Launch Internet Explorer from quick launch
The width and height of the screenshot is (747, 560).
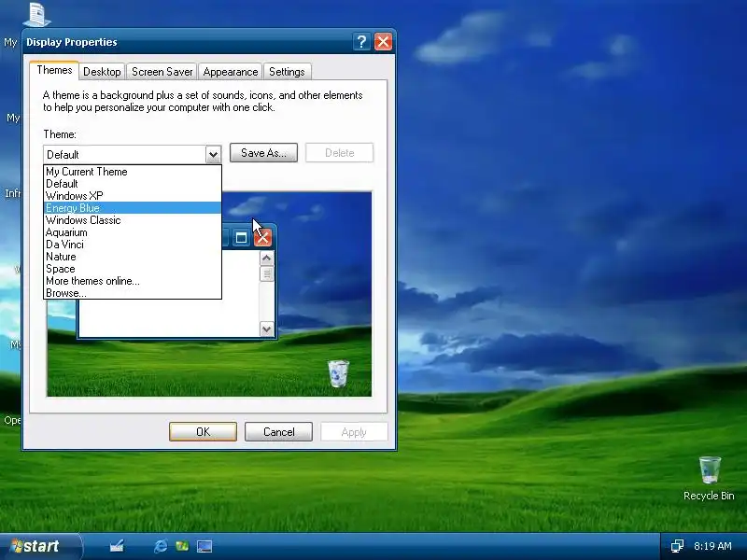pyautogui.click(x=161, y=546)
